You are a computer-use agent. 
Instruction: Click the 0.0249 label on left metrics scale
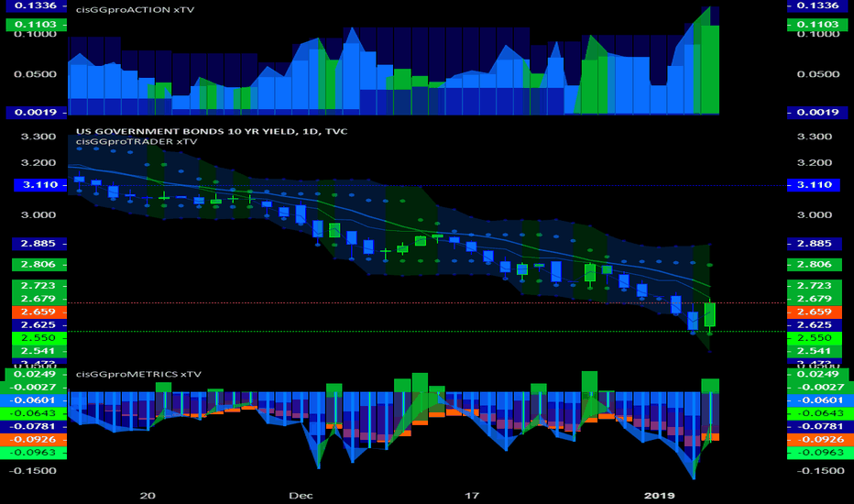pyautogui.click(x=36, y=374)
